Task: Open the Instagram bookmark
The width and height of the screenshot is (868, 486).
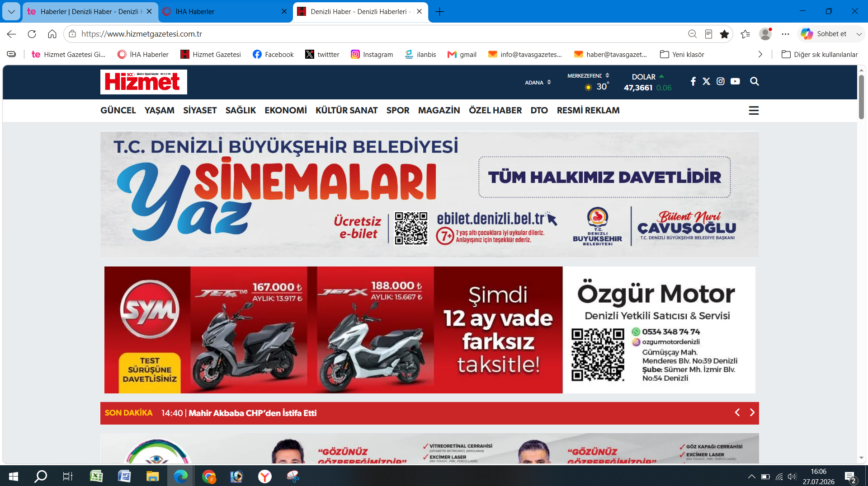Action: pyautogui.click(x=372, y=54)
